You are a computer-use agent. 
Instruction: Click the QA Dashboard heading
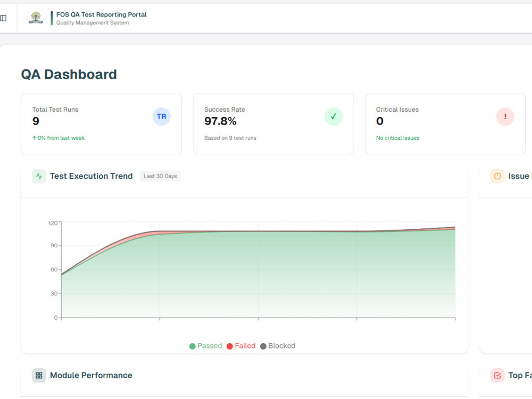click(x=69, y=74)
